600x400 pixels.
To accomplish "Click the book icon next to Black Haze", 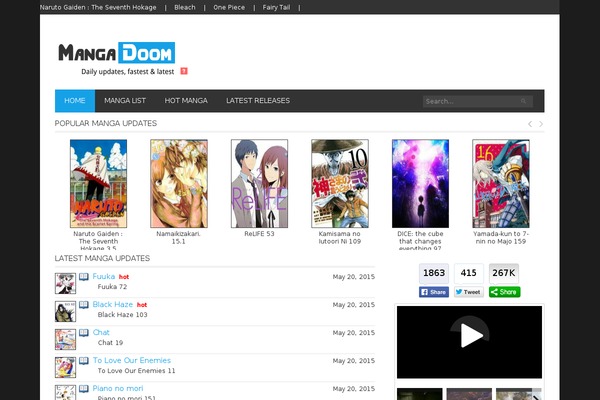I will coord(84,305).
